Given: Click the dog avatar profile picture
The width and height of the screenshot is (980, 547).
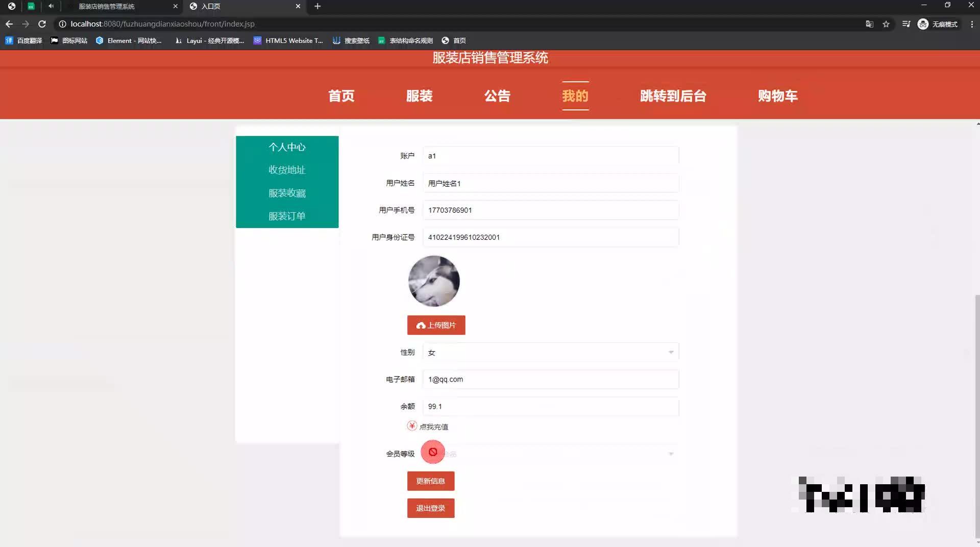Looking at the screenshot, I should [433, 281].
